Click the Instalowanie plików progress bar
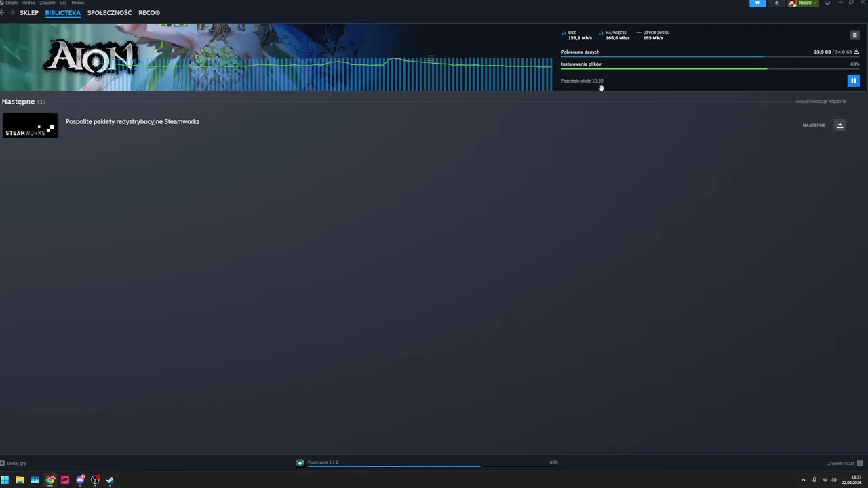The width and height of the screenshot is (868, 488). pos(710,68)
